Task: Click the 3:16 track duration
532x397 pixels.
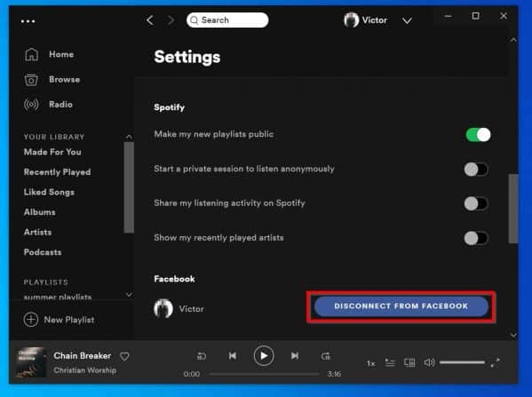Action: tap(334, 374)
